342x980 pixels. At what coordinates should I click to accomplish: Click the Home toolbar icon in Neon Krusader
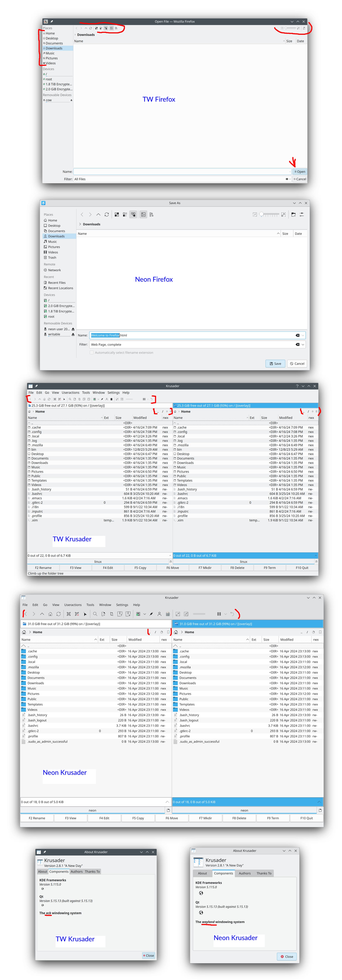click(50, 614)
